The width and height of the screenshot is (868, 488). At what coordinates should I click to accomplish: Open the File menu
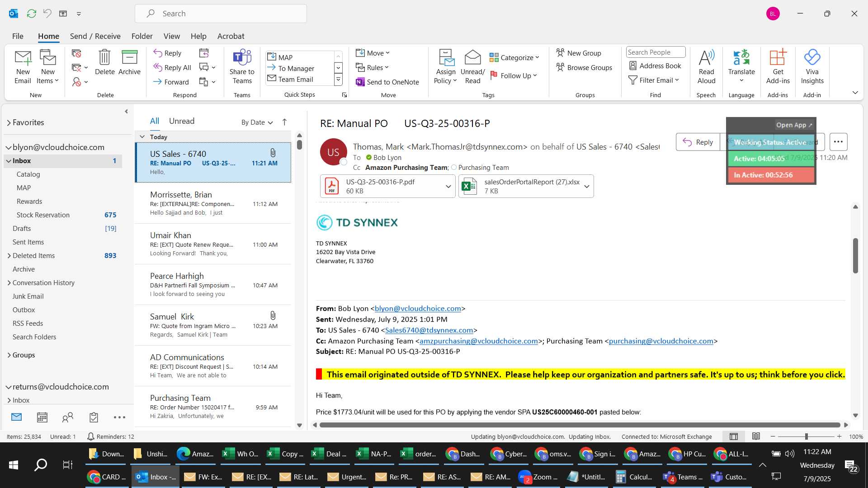click(x=18, y=36)
